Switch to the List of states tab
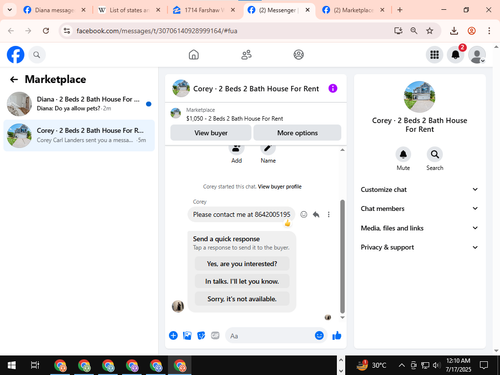500x375 pixels. [x=129, y=10]
